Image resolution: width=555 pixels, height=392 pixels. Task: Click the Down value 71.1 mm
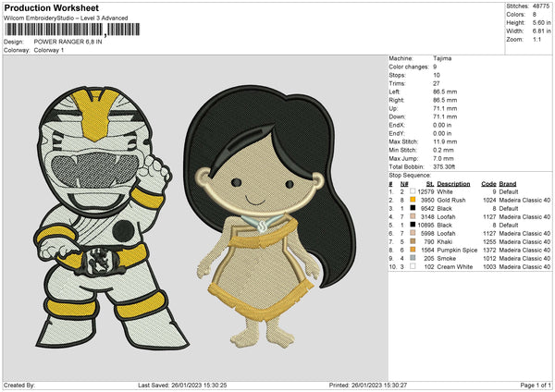tap(445, 116)
